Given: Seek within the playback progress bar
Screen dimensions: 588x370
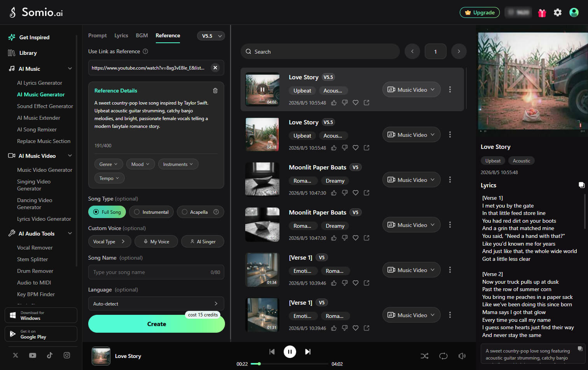Looking at the screenshot, I should (x=290, y=364).
